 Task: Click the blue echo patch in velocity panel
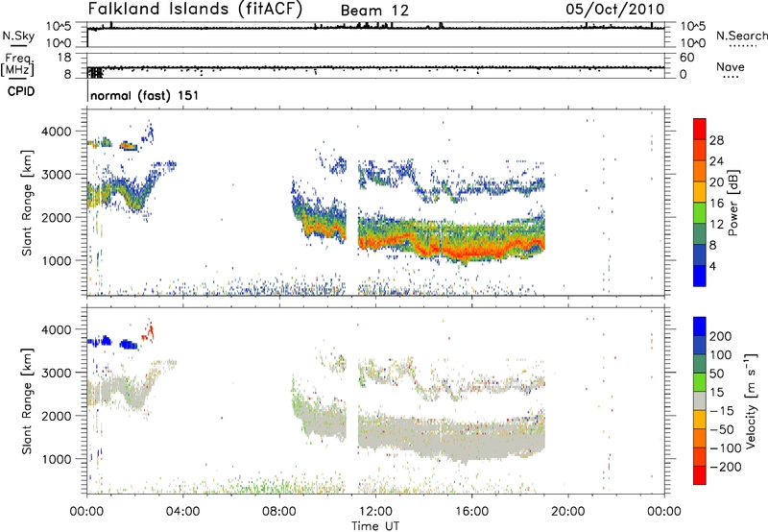(129, 345)
